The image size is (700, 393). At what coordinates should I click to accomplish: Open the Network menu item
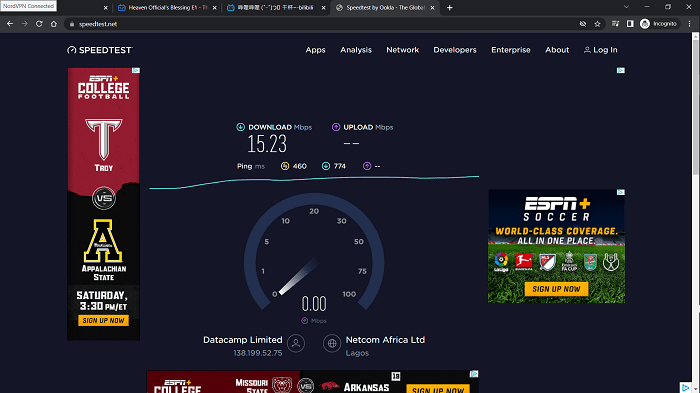pos(402,50)
